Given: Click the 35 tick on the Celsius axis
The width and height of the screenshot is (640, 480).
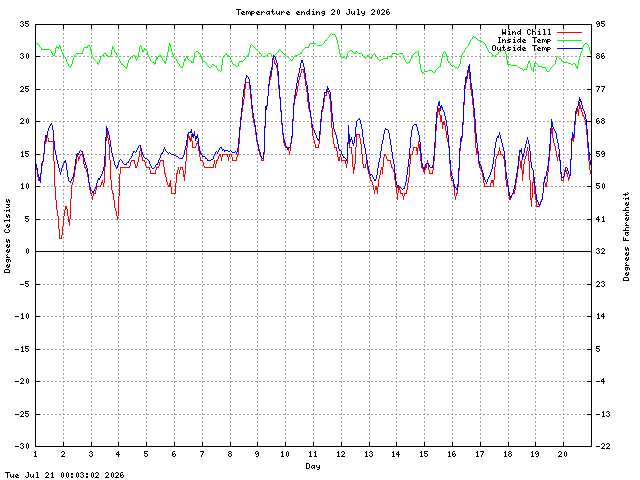Looking at the screenshot, I should point(24,24).
